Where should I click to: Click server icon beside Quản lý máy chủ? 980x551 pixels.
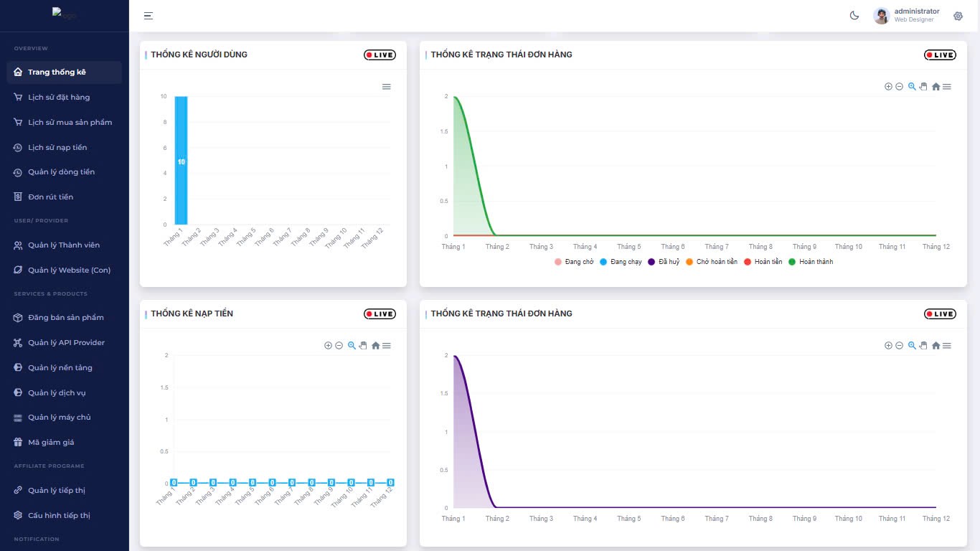[19, 417]
